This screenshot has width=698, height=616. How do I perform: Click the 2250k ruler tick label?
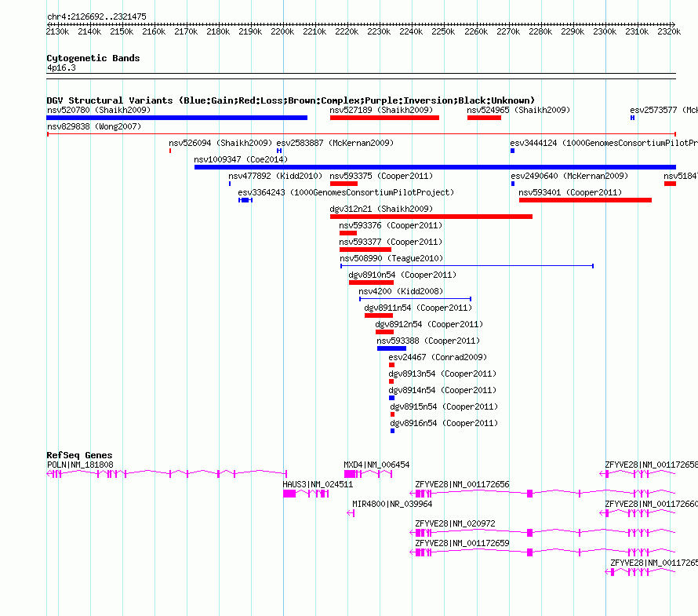[x=443, y=31]
